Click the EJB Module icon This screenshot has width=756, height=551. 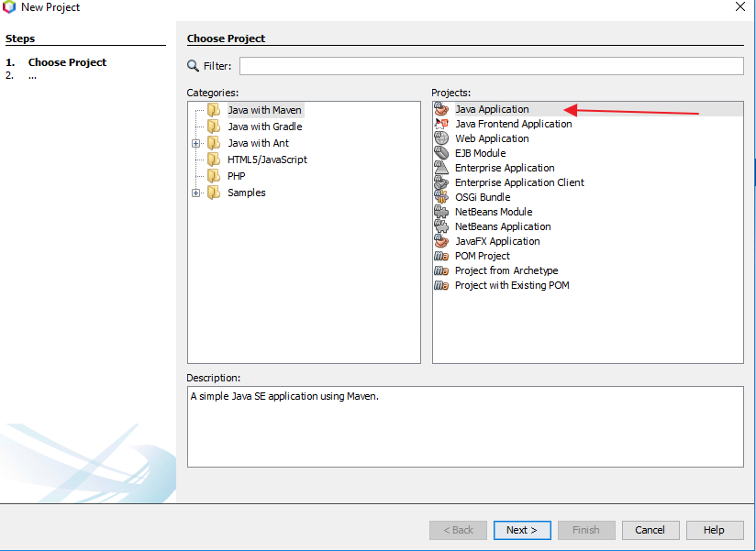[x=441, y=153]
